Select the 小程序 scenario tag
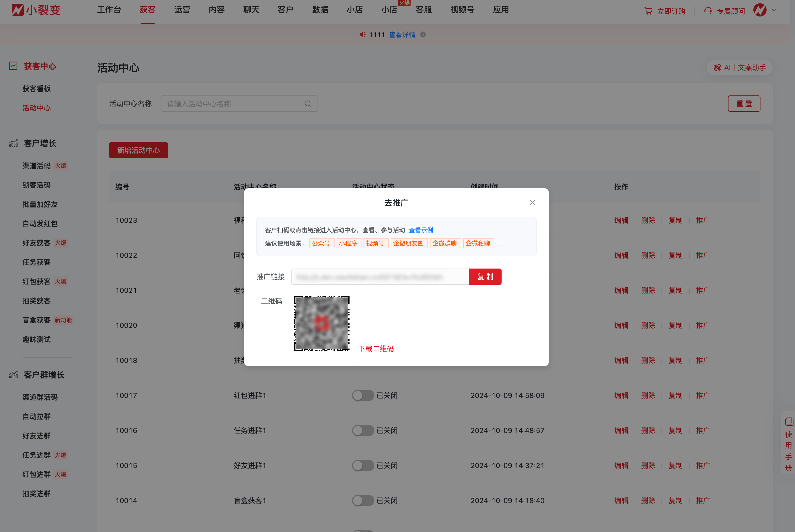The image size is (795, 532). [x=349, y=243]
